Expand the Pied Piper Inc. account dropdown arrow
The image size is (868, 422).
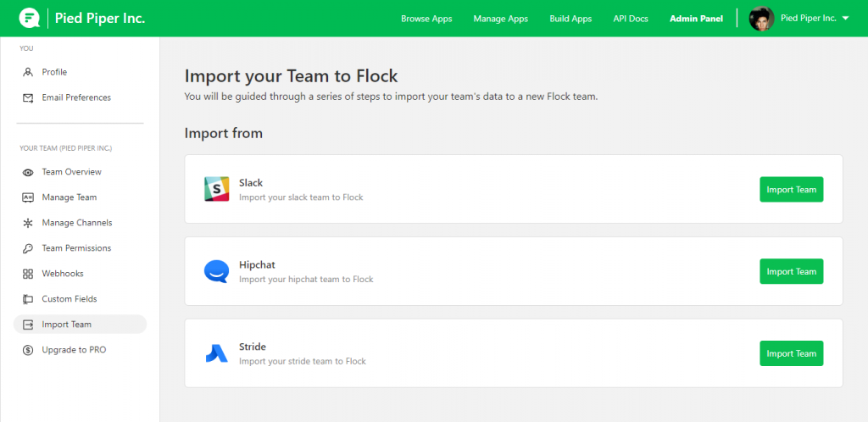[x=845, y=19]
